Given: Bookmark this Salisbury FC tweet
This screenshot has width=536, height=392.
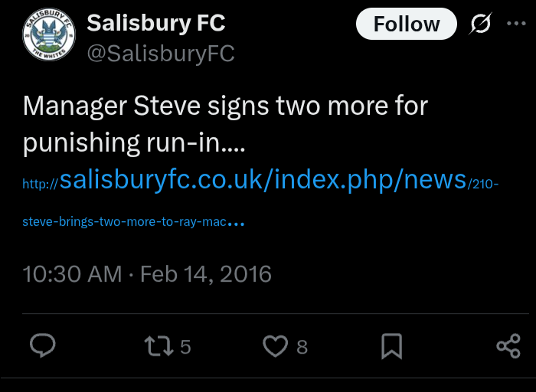Looking at the screenshot, I should tap(391, 347).
